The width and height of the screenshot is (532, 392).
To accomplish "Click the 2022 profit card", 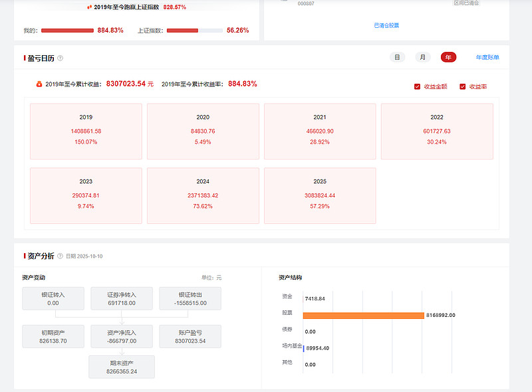I will point(437,131).
